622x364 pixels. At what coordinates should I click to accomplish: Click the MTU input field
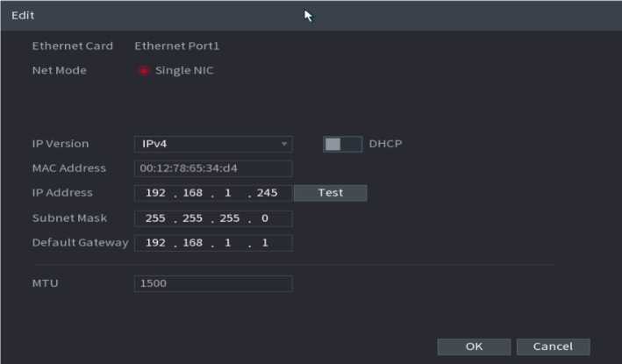click(213, 284)
